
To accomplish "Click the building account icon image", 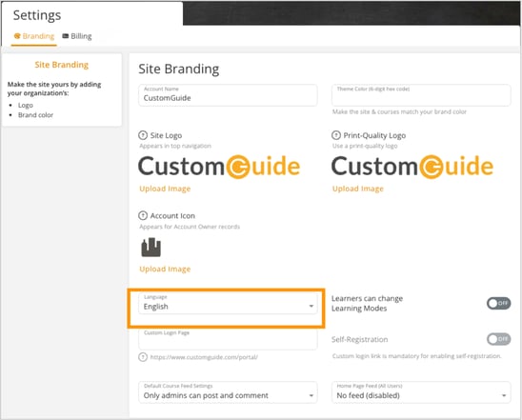I will click(x=151, y=248).
